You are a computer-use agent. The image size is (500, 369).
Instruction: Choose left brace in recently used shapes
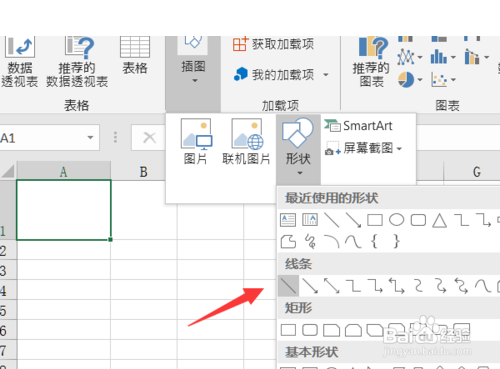click(x=374, y=241)
